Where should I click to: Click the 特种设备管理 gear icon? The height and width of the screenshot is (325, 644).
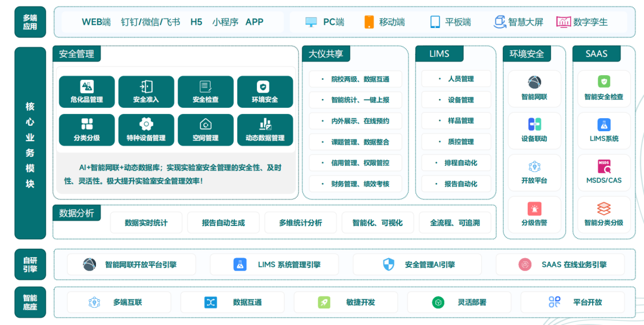tap(146, 124)
